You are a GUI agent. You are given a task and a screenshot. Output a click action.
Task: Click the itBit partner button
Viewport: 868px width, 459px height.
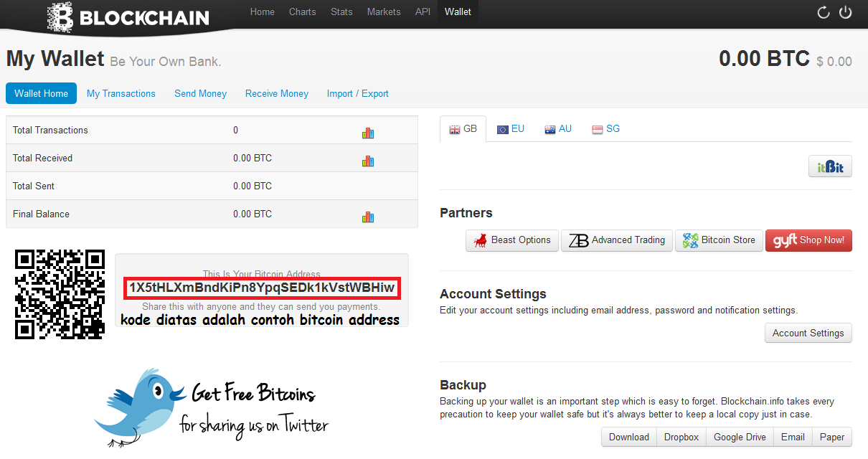[x=830, y=166]
